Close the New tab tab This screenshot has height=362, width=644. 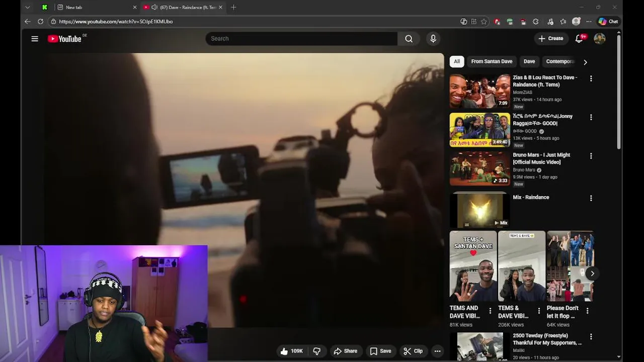click(134, 8)
